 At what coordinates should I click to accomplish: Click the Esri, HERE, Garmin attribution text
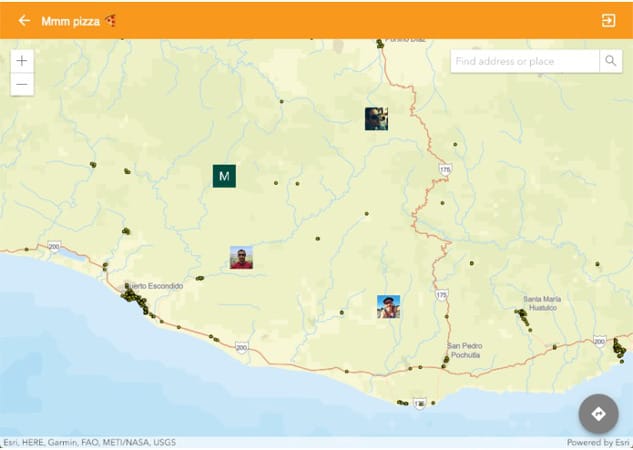90,442
